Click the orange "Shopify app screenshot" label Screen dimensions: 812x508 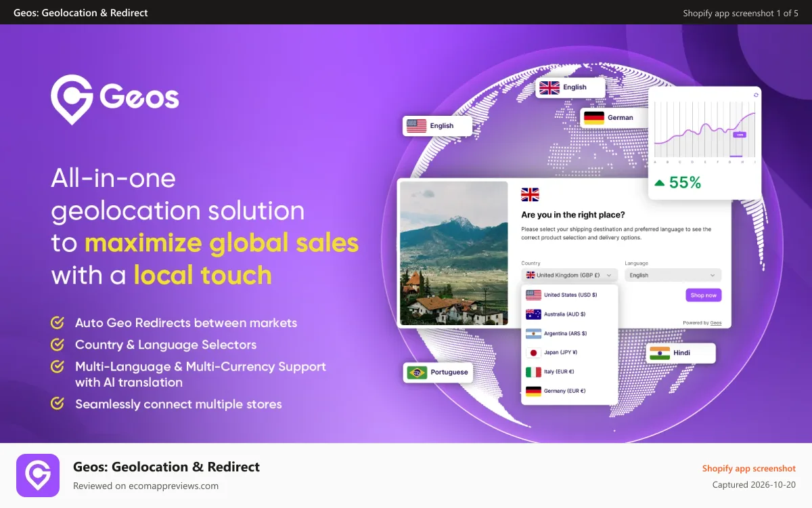pyautogui.click(x=749, y=469)
